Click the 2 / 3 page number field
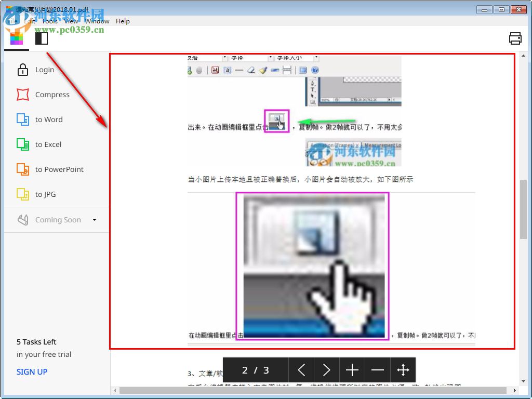 pyautogui.click(x=255, y=370)
